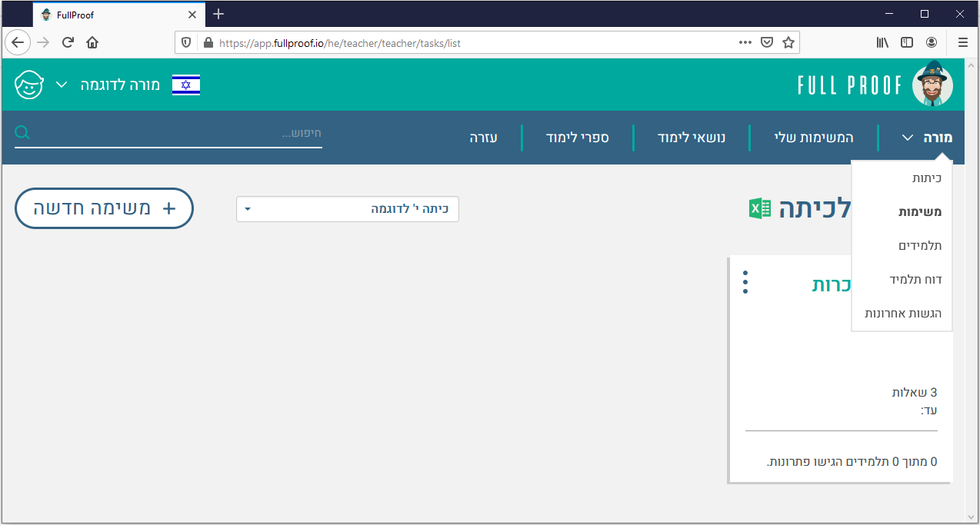
Task: Select תלמידים from the dropdown menu
Action: 920,246
